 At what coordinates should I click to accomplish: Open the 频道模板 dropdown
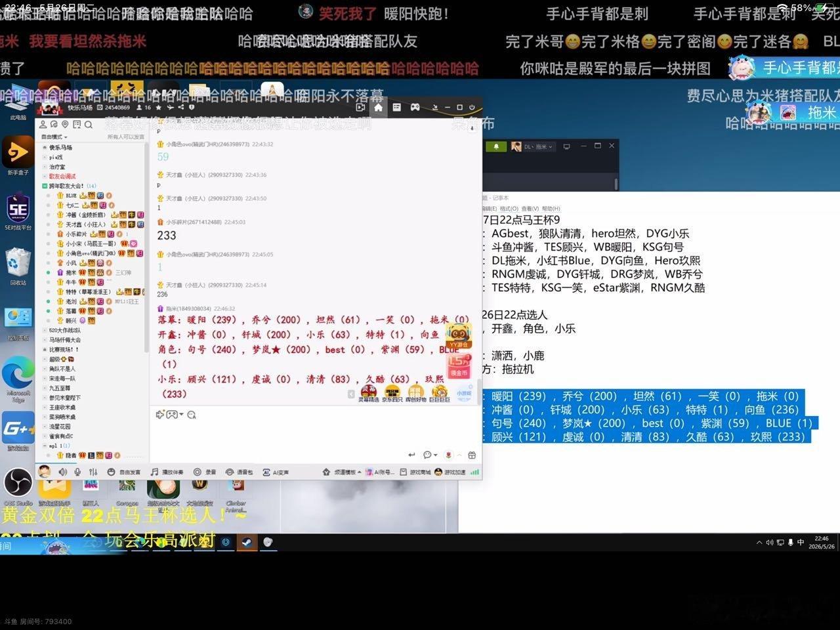(343, 472)
